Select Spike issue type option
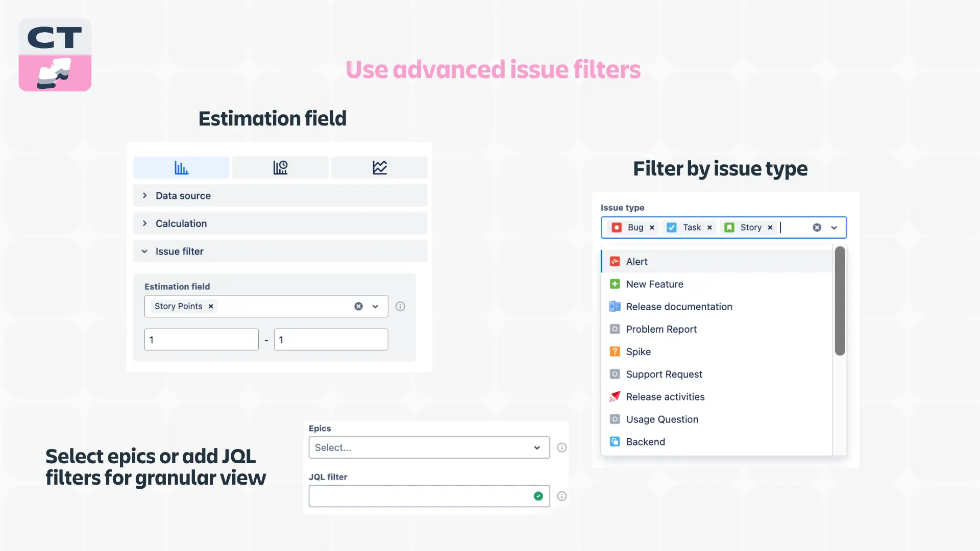 (x=717, y=352)
